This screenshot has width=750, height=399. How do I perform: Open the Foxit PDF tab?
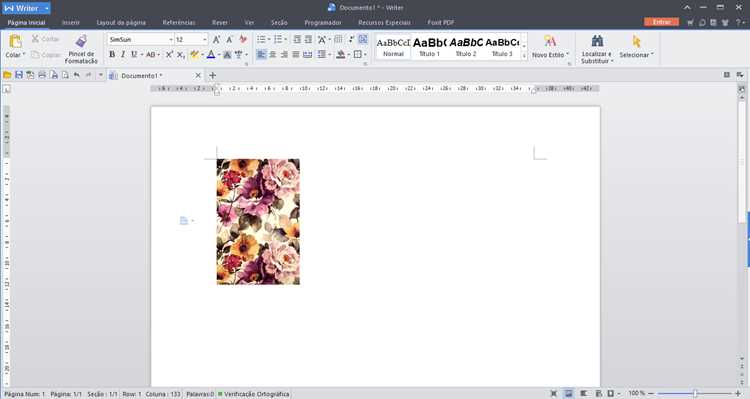pyautogui.click(x=441, y=22)
